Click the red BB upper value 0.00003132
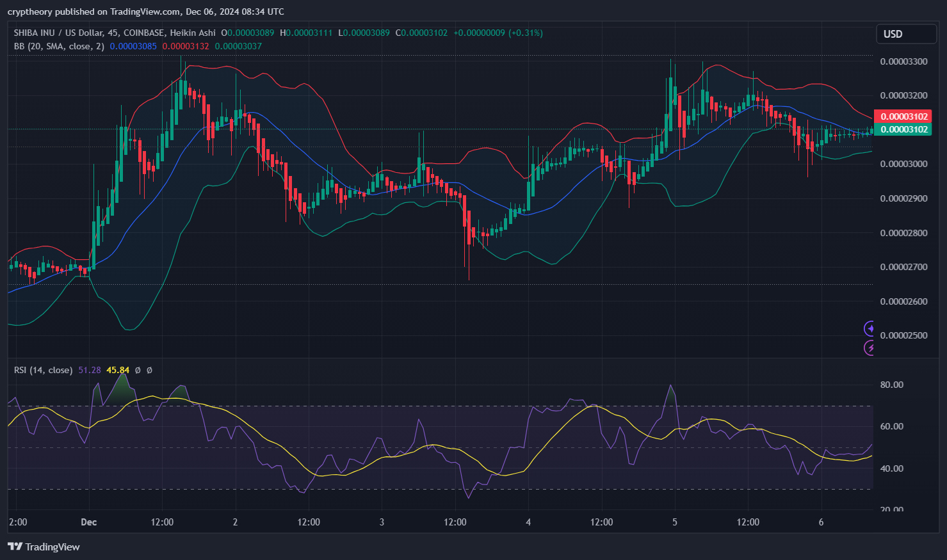This screenshot has height=560, width=947. point(186,46)
